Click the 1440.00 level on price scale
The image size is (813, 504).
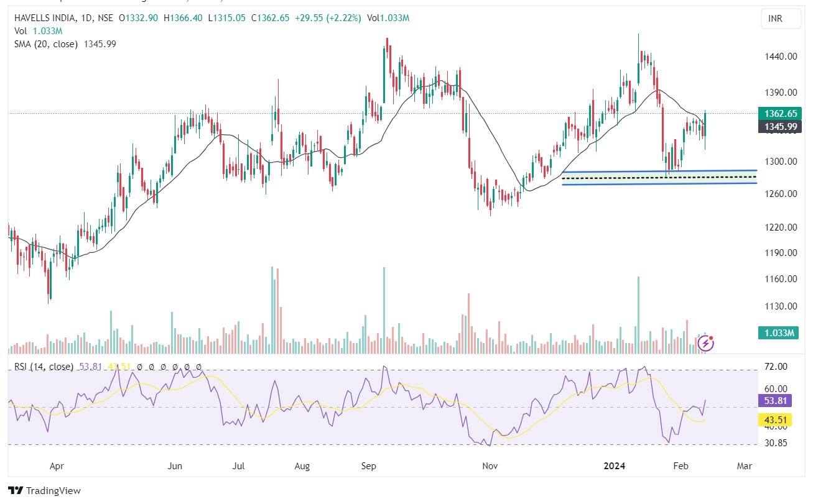pos(782,57)
